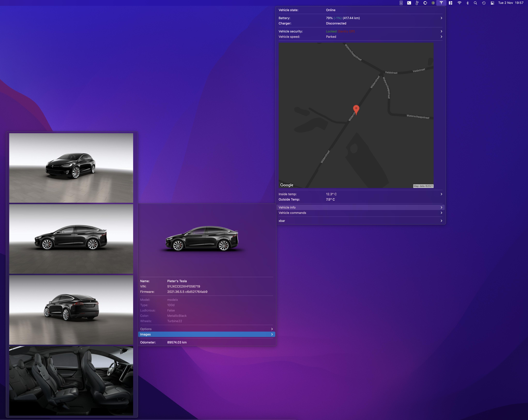Expand the Battery row chevron

(441, 18)
